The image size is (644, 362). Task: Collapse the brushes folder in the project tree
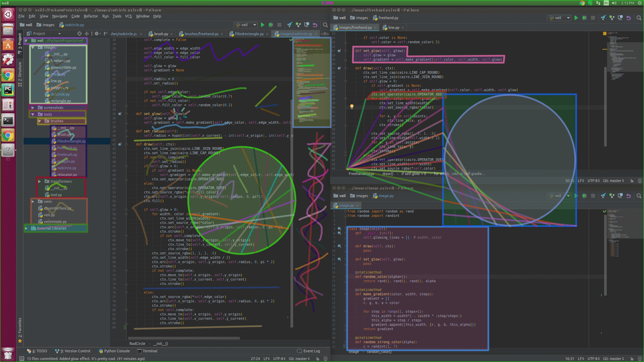tap(39, 121)
